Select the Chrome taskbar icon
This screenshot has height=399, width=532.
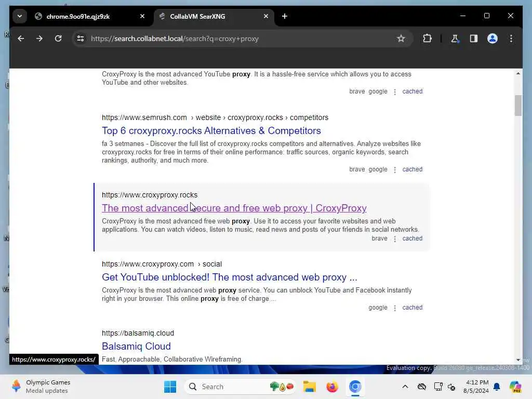coord(355,387)
